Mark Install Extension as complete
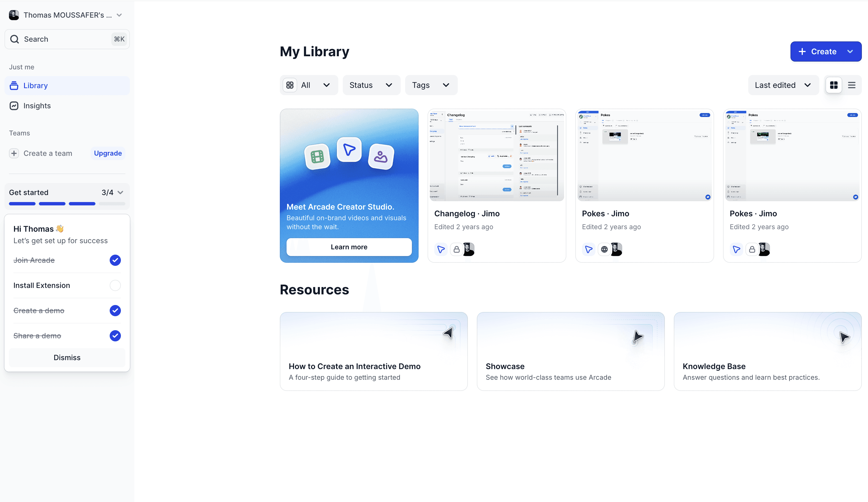 (x=115, y=285)
